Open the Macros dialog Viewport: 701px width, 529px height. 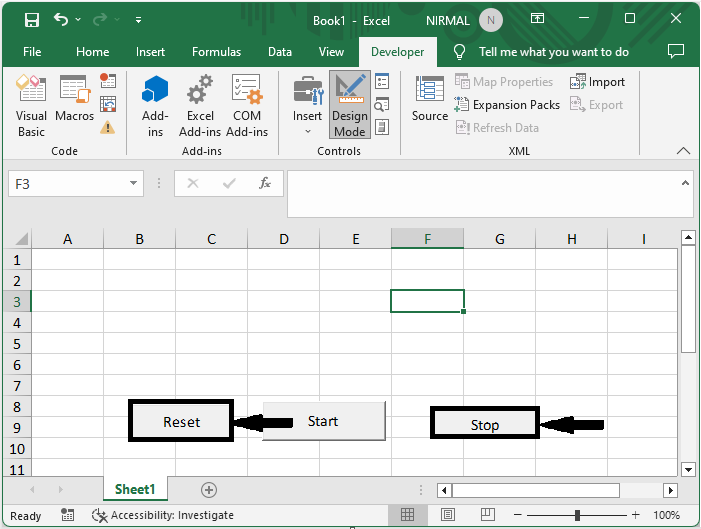75,98
